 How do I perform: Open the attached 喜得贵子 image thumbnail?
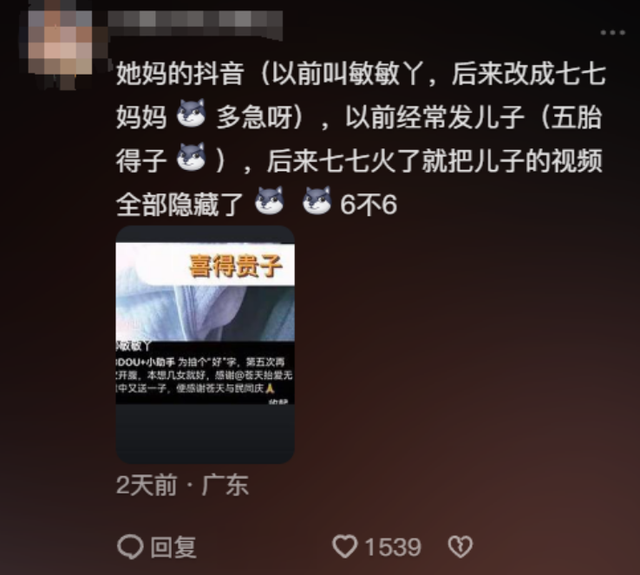205,344
